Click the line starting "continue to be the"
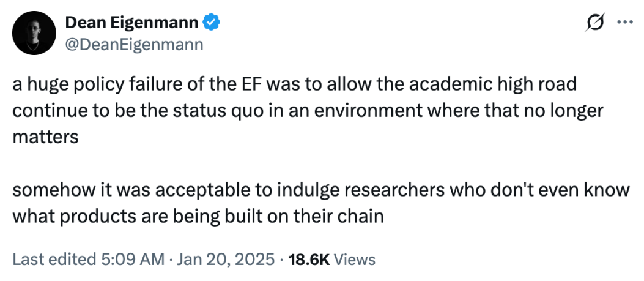This screenshot has width=644, height=281. coord(308,110)
